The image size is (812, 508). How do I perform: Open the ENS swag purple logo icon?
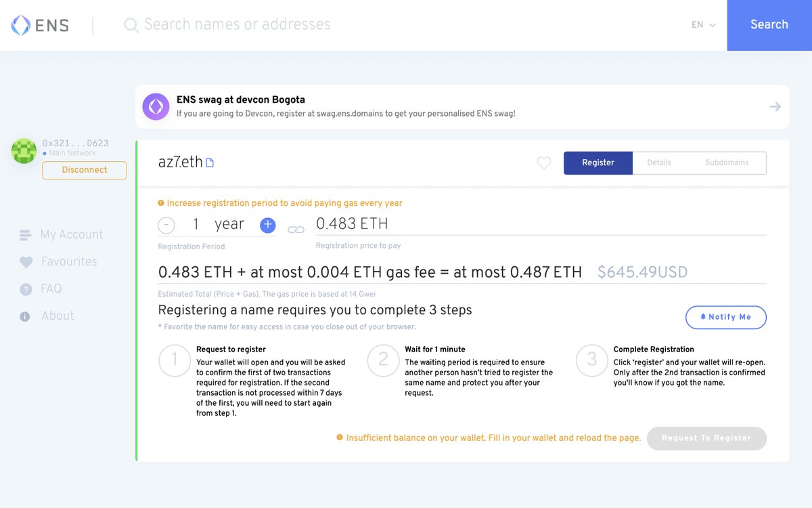click(156, 106)
